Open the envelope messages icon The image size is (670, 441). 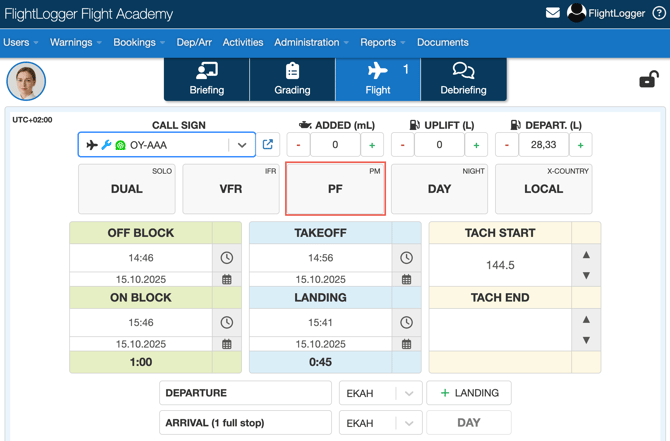click(x=552, y=13)
